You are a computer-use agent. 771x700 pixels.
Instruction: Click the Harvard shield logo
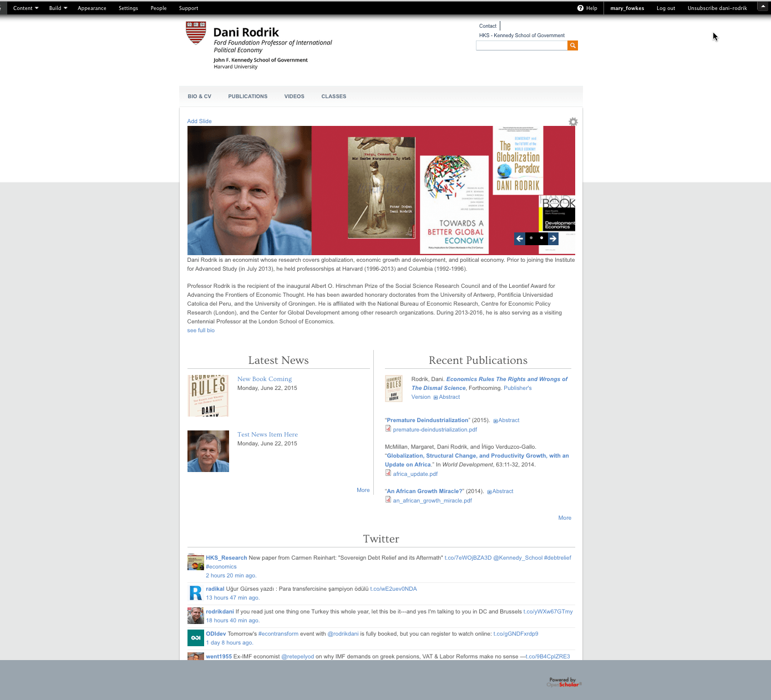click(196, 33)
